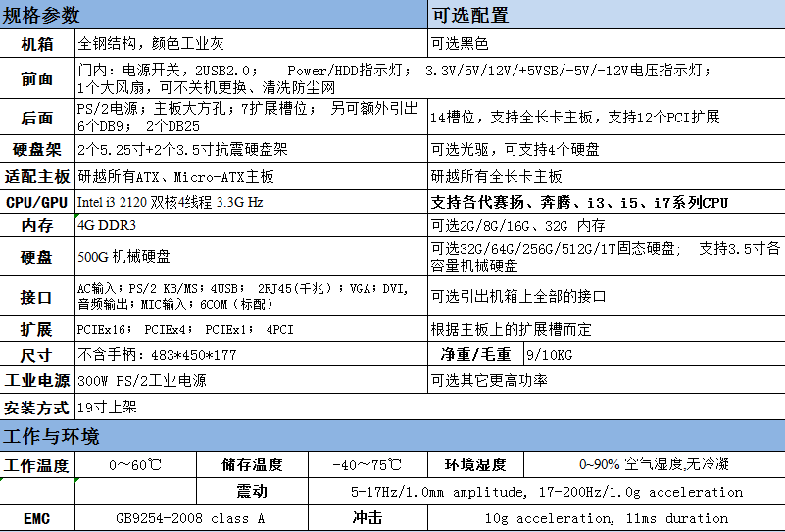Click the cell 可选引出机箱上全部的接口
Screen dimensions: 785x532
tap(607, 296)
